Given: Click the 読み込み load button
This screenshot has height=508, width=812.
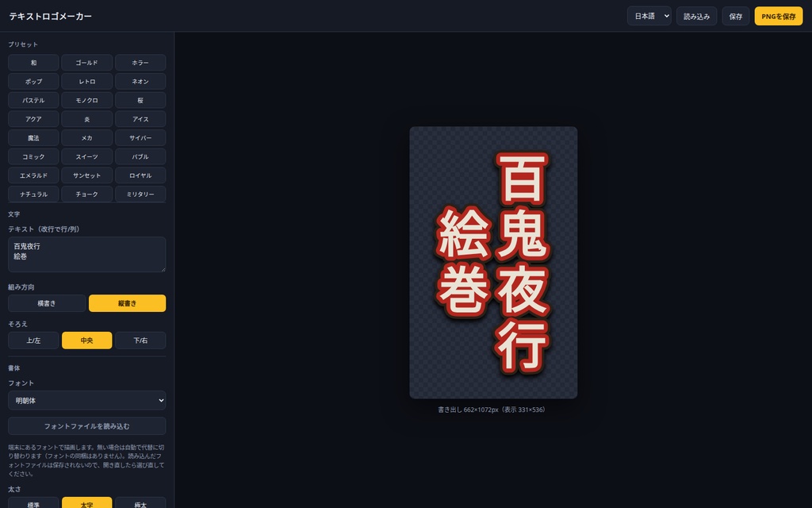Looking at the screenshot, I should tap(696, 16).
